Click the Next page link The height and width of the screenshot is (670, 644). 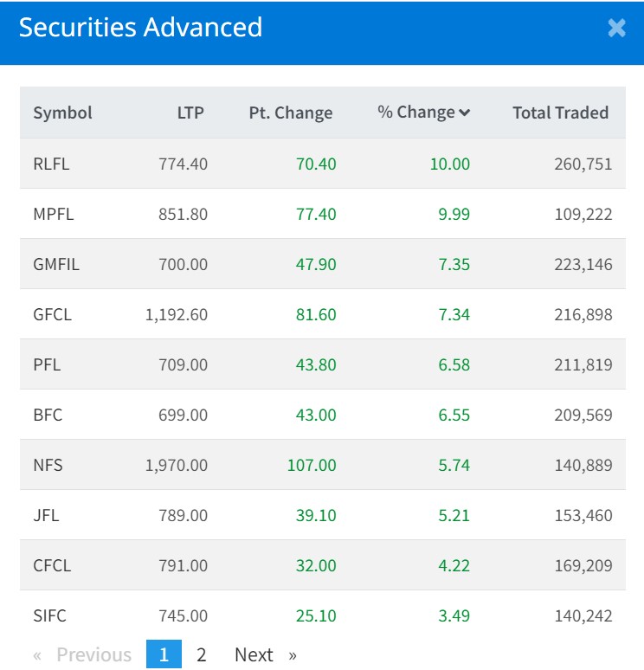pyautogui.click(x=254, y=654)
